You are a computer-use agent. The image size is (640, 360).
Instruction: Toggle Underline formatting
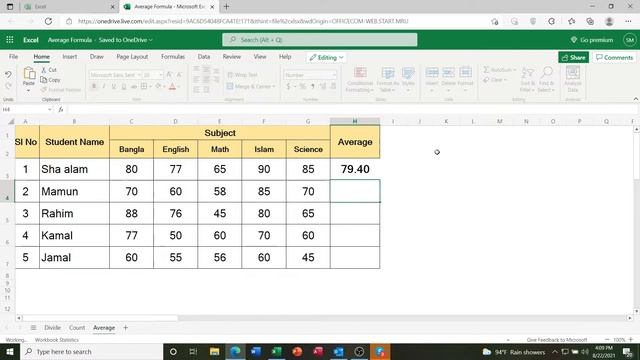click(x=114, y=86)
